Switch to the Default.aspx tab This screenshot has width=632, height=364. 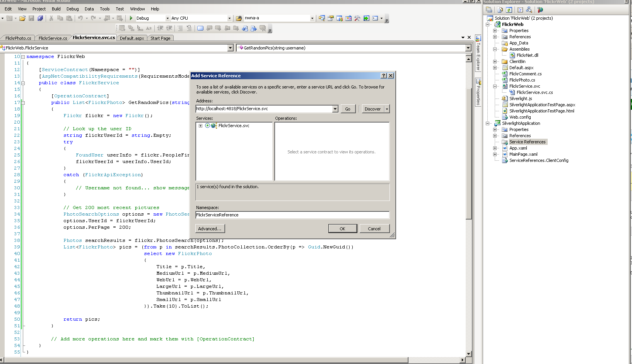pos(132,38)
